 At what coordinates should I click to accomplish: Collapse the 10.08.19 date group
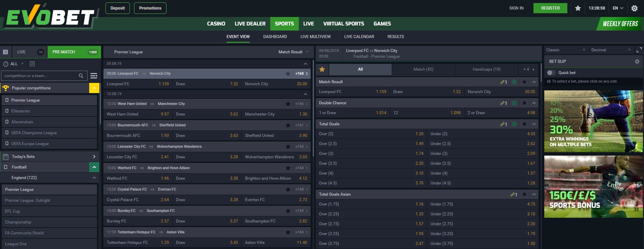[x=305, y=94]
